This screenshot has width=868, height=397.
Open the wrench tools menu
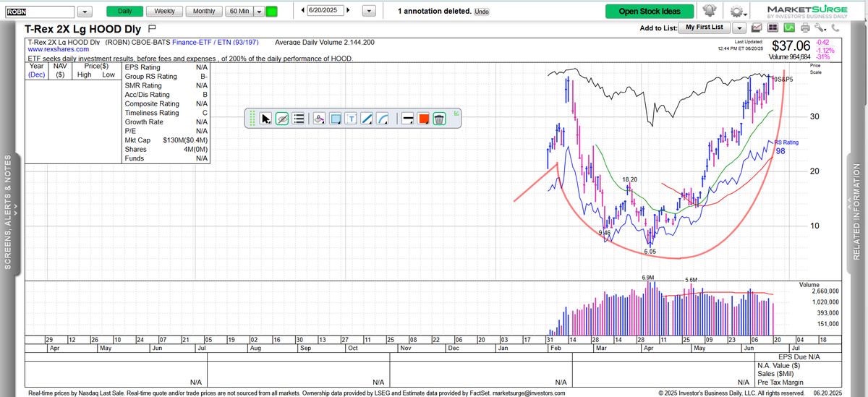[x=820, y=27]
